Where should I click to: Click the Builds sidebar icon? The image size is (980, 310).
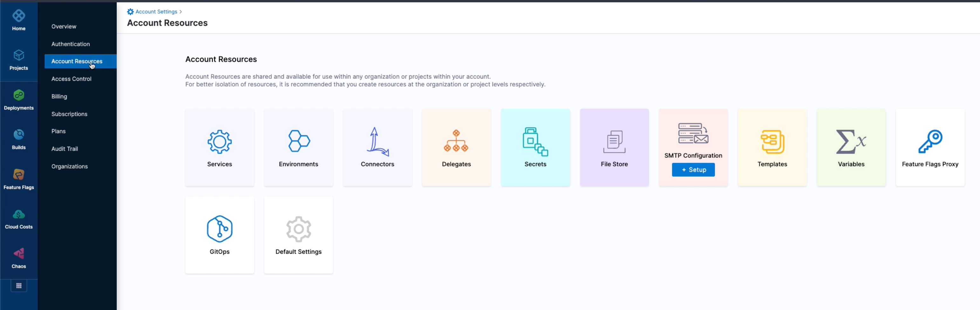[x=18, y=138]
